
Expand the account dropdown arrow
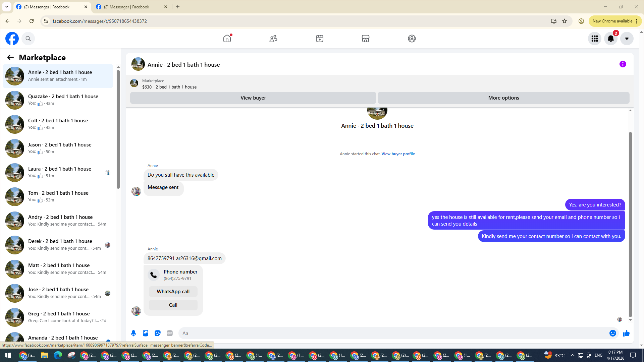[x=627, y=39]
